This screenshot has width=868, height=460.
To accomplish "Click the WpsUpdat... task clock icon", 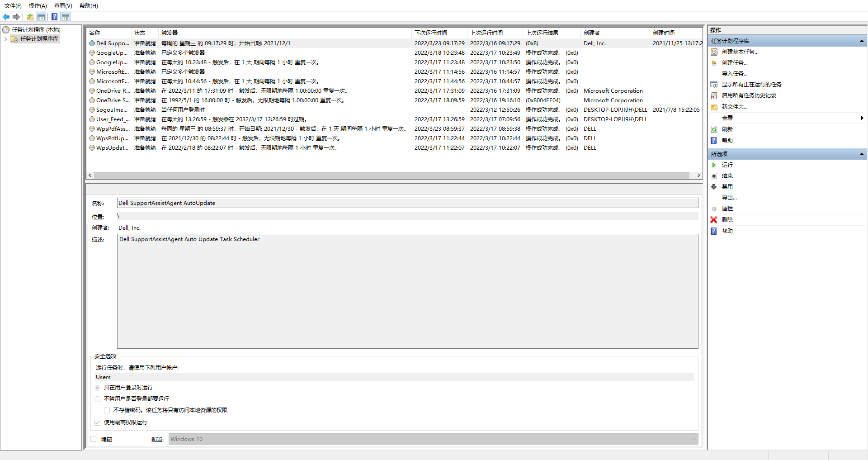I will 92,148.
